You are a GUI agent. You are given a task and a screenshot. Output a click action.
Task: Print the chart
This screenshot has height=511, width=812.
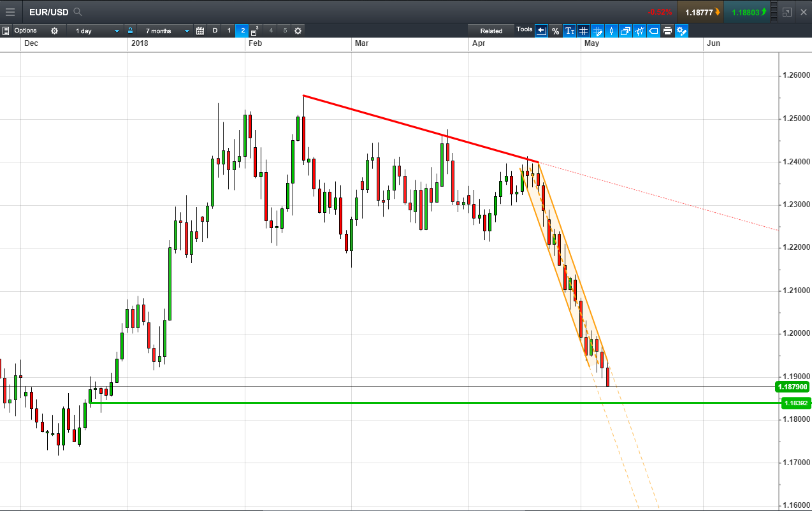coord(667,31)
